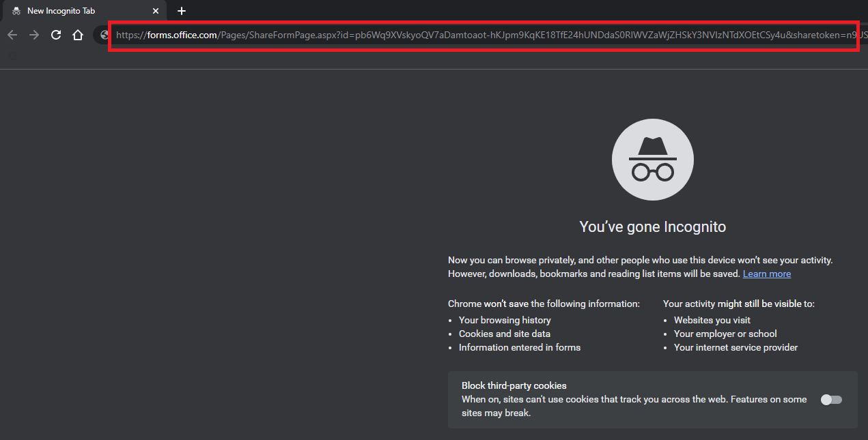Reload the page with the refresh icon
This screenshot has width=868, height=440.
pos(56,35)
